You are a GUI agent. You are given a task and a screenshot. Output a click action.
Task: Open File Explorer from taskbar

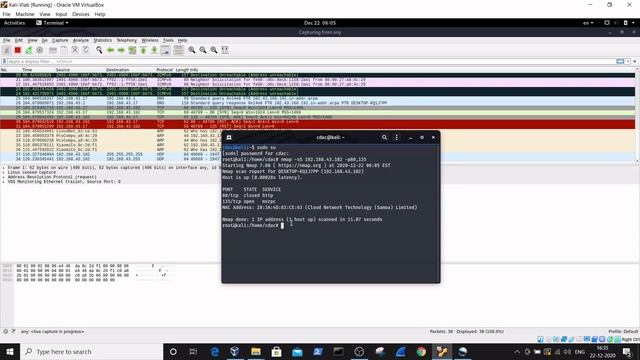[x=256, y=351]
